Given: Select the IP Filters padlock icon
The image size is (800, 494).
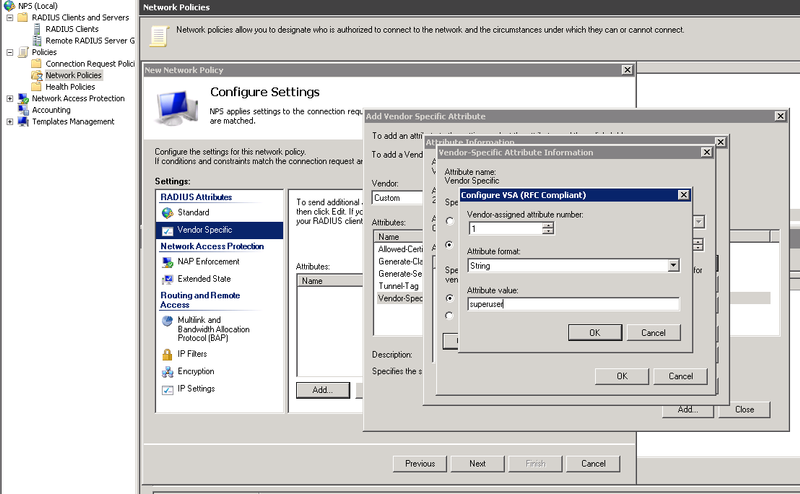Looking at the screenshot, I should click(x=167, y=354).
